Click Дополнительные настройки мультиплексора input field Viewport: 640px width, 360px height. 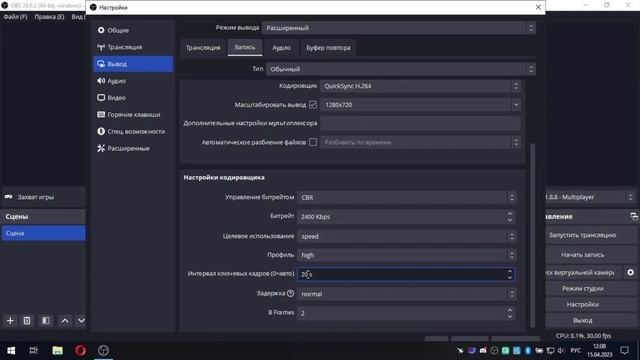pyautogui.click(x=420, y=123)
